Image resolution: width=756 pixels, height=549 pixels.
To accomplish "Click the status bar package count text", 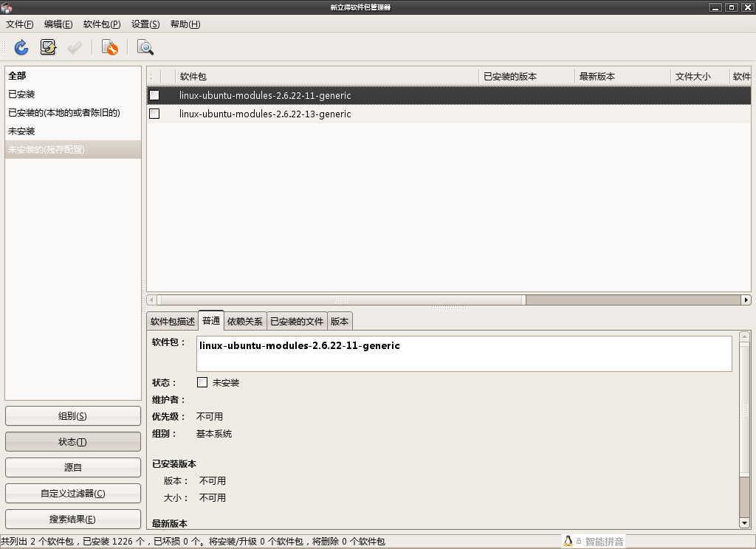I will coord(193,542).
